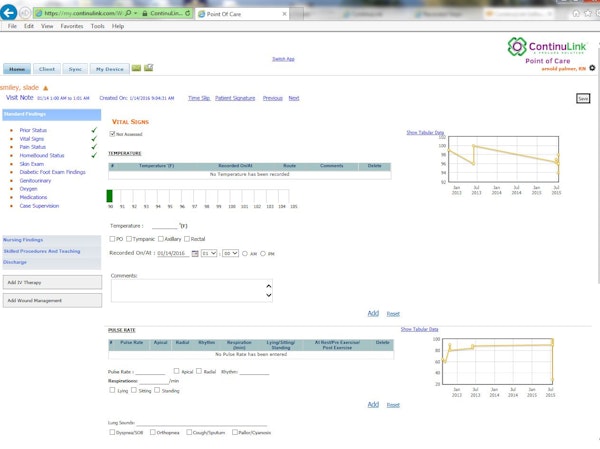Open the green envelope messages icon
This screenshot has height=449, width=600.
(136, 68)
